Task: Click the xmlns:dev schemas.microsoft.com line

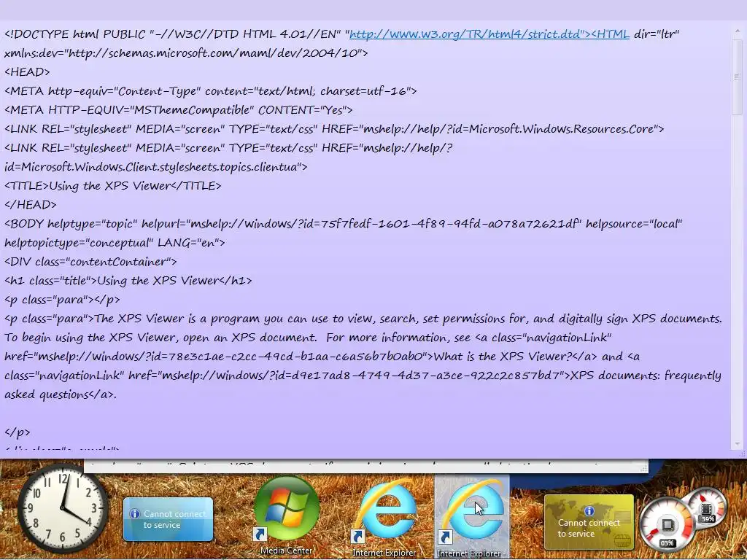Action: [186, 52]
